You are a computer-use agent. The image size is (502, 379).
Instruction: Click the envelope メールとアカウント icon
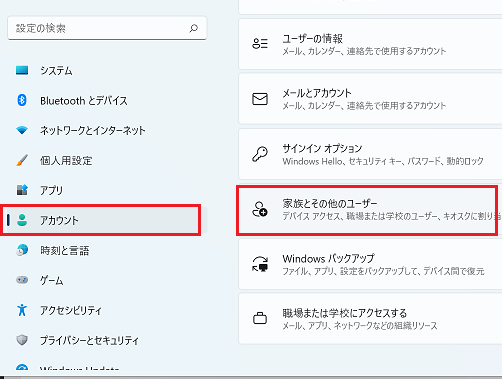pos(260,99)
